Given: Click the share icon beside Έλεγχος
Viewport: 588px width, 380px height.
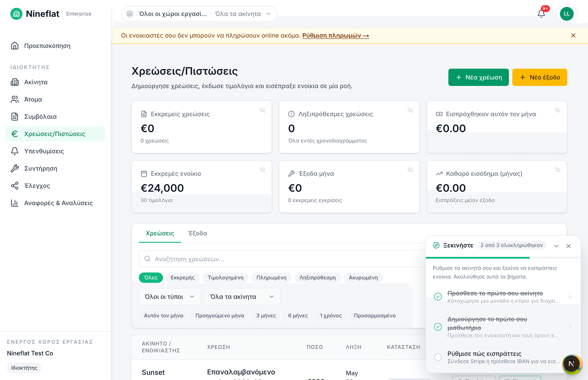Looking at the screenshot, I should 14,186.
